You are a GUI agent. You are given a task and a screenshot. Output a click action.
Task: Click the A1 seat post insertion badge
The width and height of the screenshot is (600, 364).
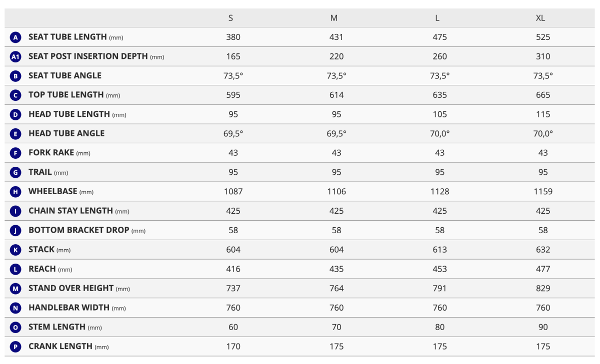[x=15, y=57]
